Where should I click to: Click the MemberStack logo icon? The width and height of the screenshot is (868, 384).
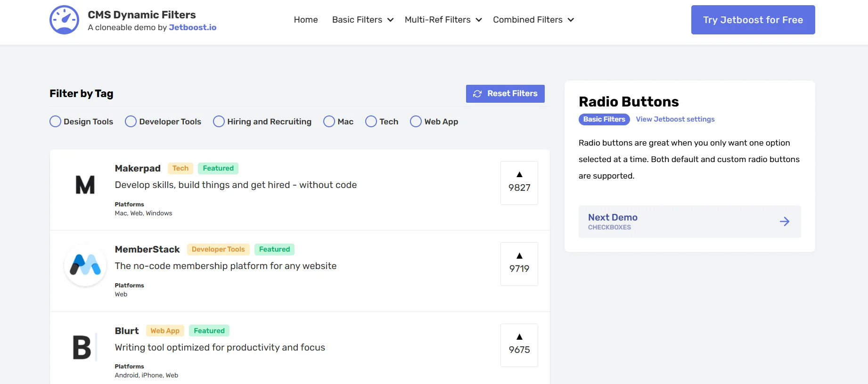(85, 265)
